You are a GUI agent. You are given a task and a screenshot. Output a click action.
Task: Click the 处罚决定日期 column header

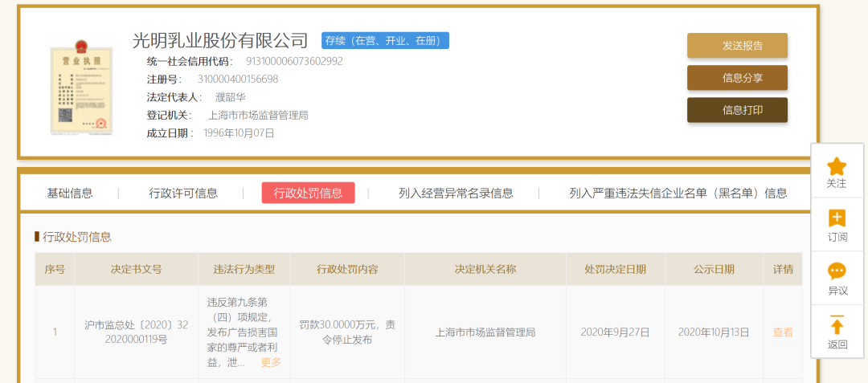[615, 269]
